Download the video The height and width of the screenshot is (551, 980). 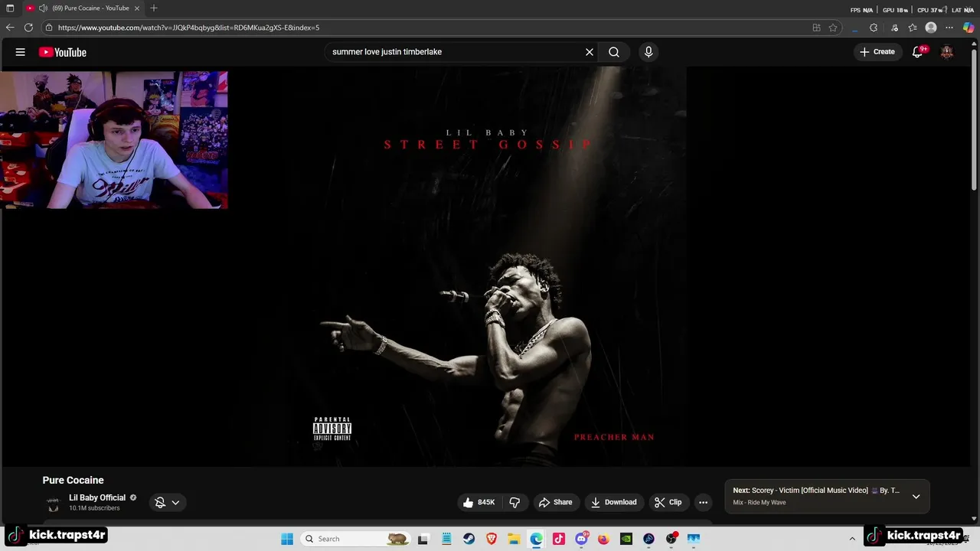(x=614, y=502)
